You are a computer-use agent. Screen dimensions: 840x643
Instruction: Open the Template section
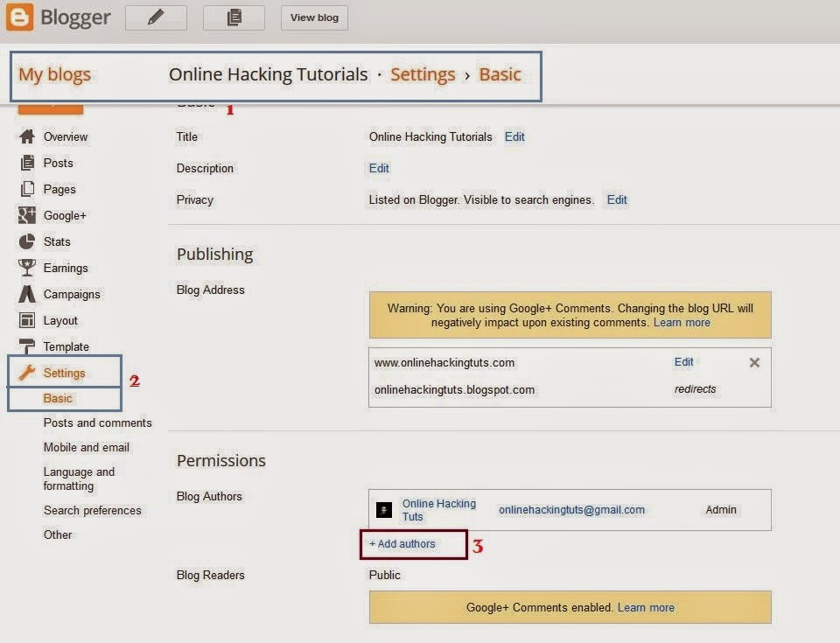[x=66, y=347]
